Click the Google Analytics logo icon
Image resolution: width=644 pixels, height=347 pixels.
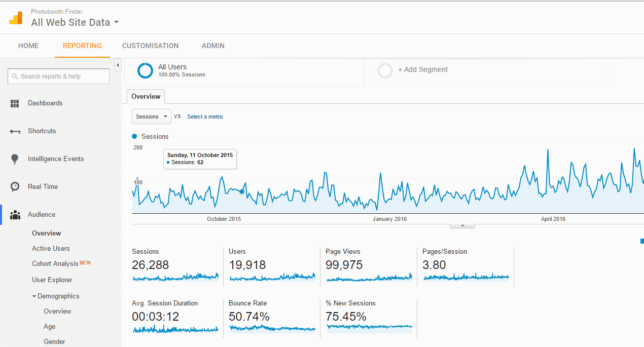pos(16,18)
